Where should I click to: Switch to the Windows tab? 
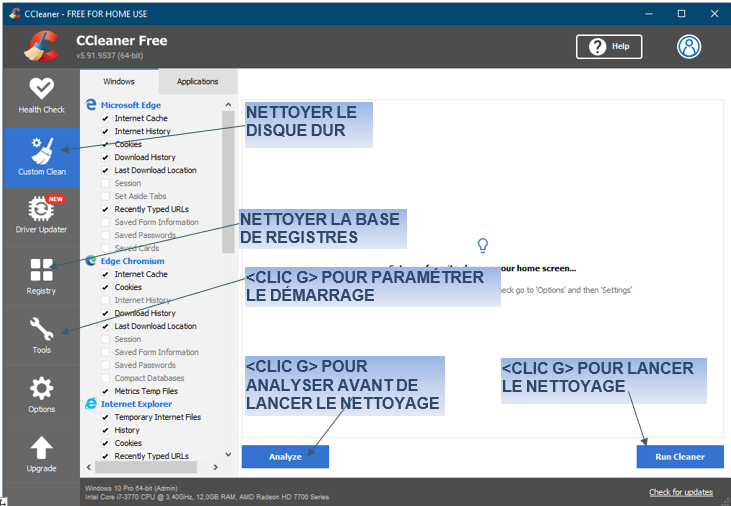119,82
